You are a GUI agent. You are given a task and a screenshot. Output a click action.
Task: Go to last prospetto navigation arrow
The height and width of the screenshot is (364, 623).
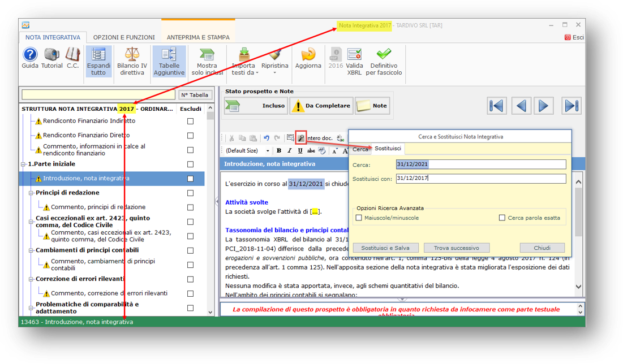572,106
